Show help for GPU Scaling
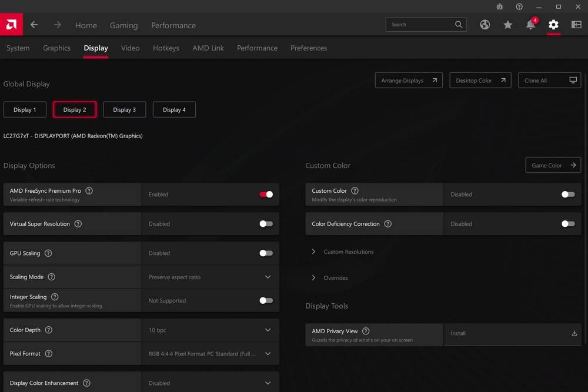Image resolution: width=588 pixels, height=392 pixels. click(48, 253)
